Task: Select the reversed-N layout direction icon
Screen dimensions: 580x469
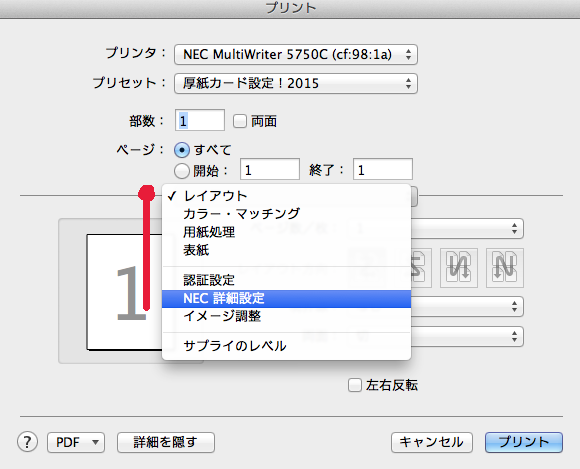Action: [x=459, y=268]
